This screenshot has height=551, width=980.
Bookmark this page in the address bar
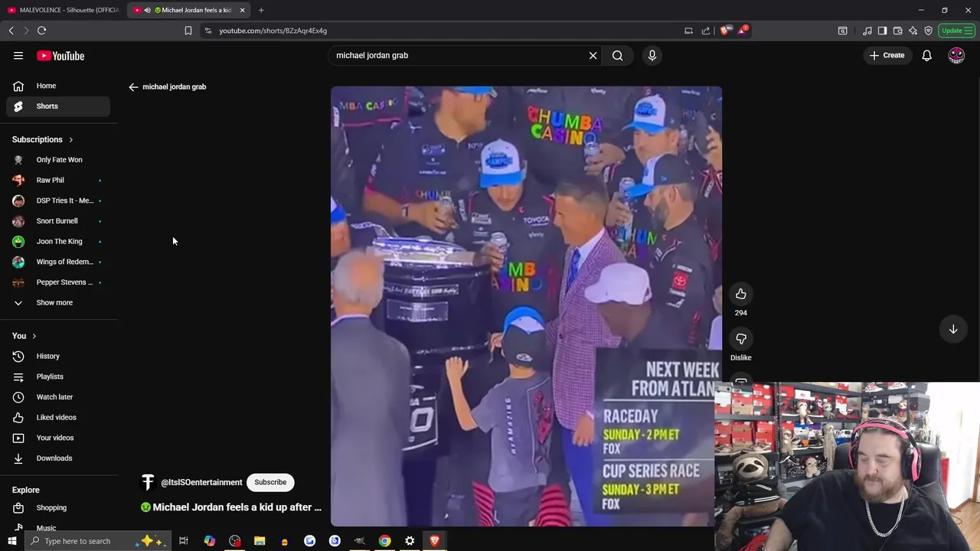click(x=188, y=31)
